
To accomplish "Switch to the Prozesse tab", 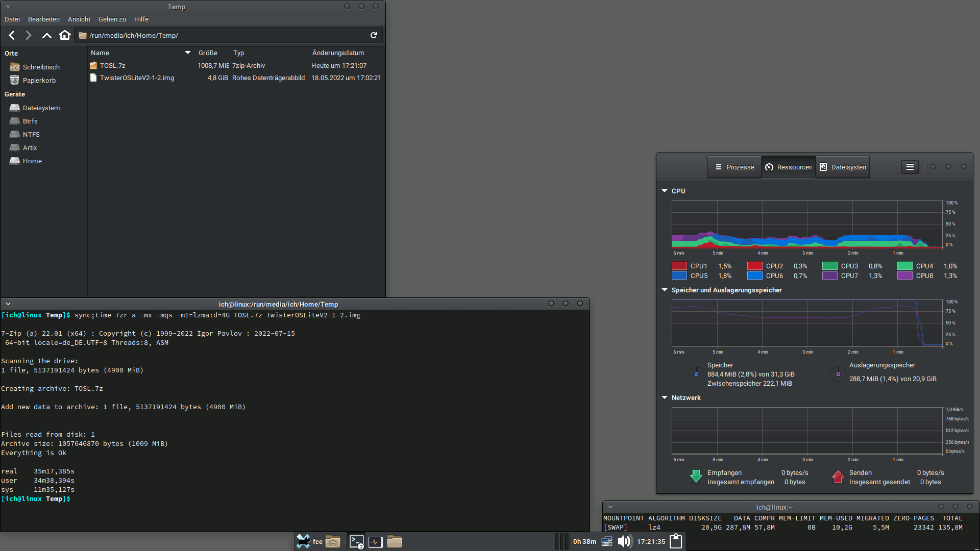I will coord(734,167).
